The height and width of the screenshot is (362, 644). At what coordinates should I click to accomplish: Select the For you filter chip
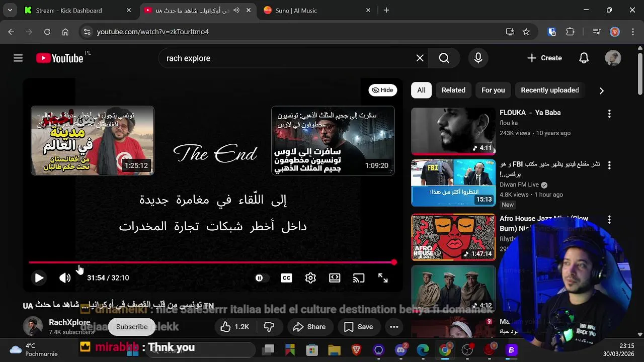coord(493,90)
